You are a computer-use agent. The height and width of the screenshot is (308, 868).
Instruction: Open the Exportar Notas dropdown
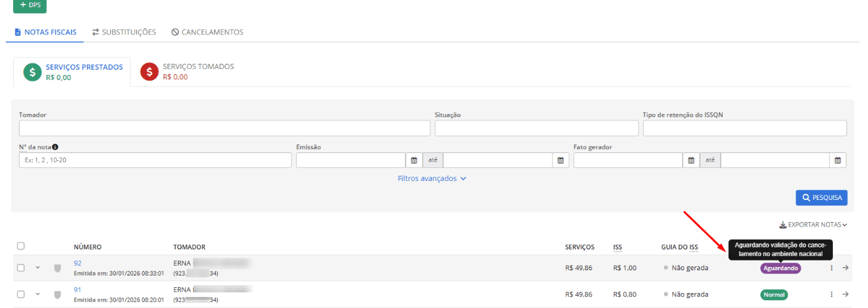click(813, 225)
